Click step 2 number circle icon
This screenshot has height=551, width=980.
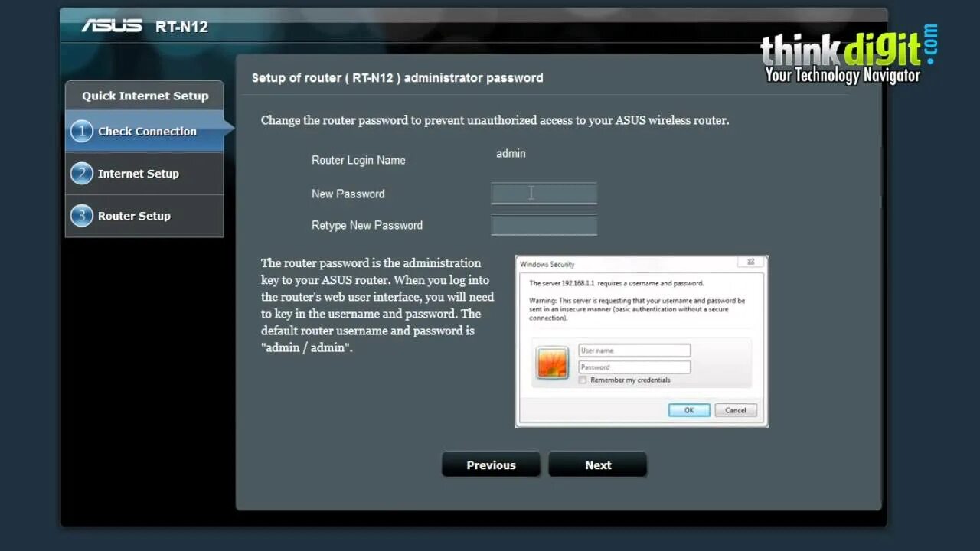click(81, 173)
